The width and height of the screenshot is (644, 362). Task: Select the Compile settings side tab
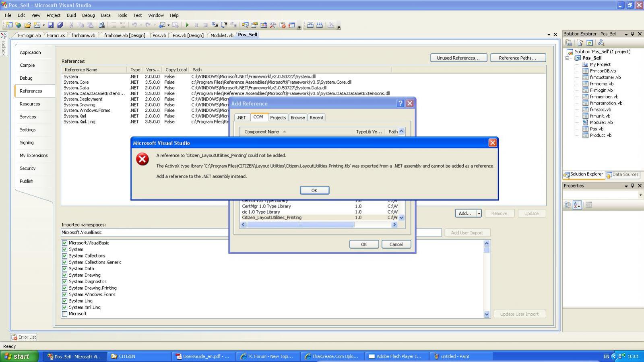click(27, 65)
